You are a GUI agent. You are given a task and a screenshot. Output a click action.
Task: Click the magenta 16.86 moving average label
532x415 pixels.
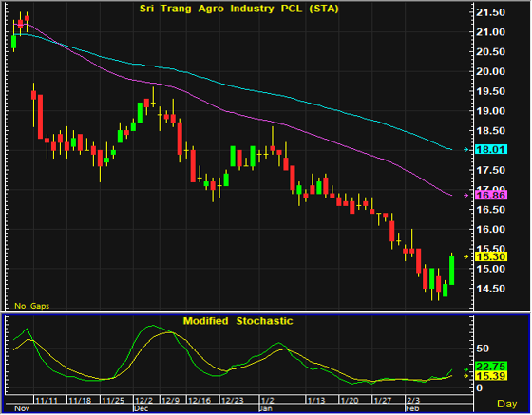tap(491, 196)
